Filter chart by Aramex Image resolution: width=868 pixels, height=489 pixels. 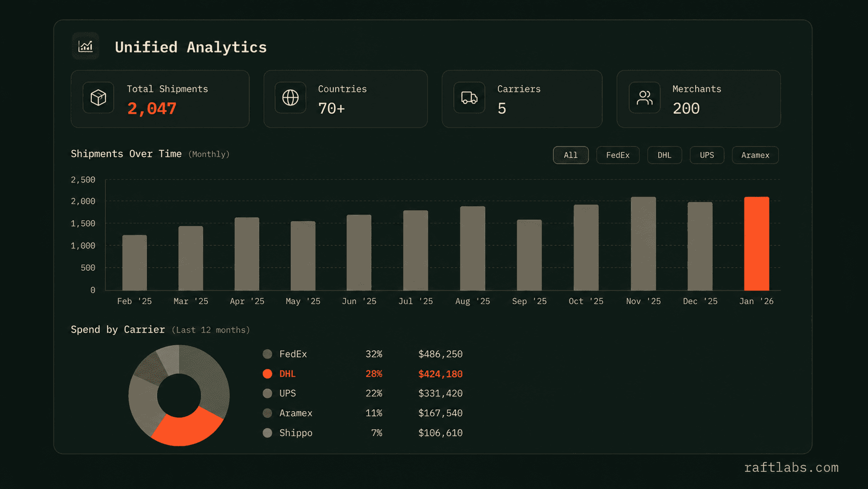(755, 155)
